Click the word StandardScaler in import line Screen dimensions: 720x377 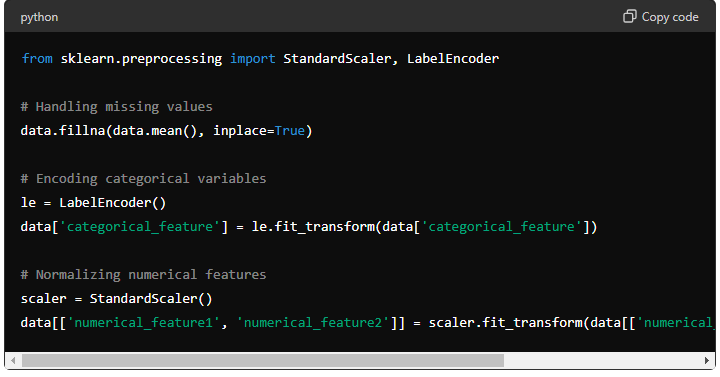(337, 59)
